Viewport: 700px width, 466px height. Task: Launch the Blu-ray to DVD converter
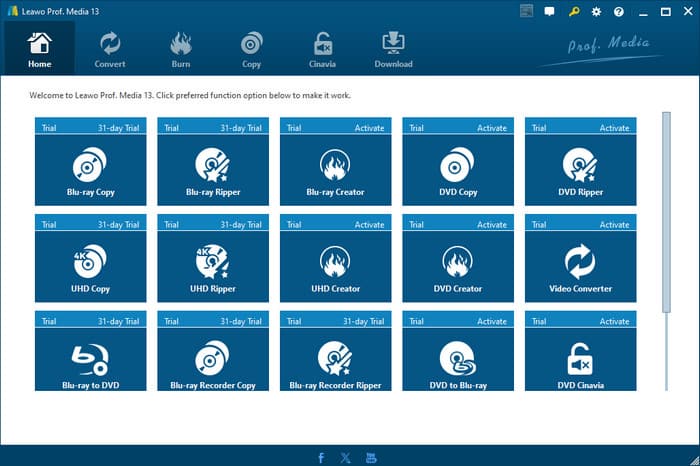pyautogui.click(x=91, y=362)
